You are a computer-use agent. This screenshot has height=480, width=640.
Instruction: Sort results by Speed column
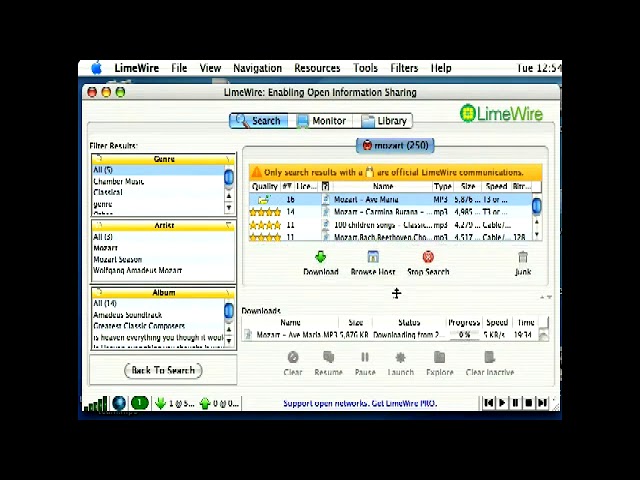pos(496,187)
